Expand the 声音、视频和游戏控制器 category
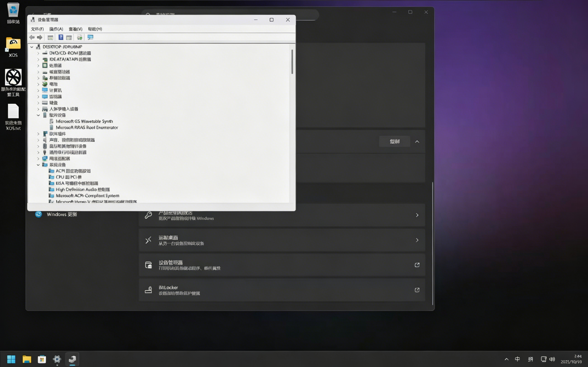 click(38, 140)
